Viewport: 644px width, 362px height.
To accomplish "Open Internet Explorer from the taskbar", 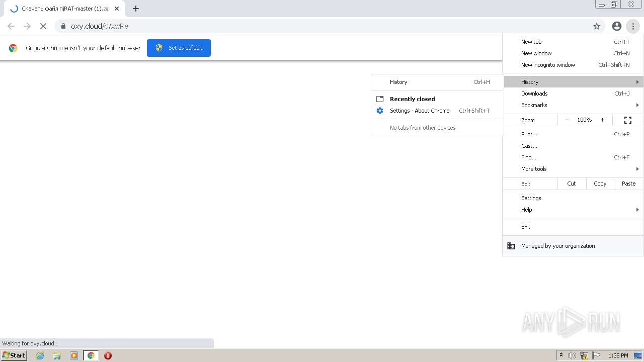I will point(40,355).
